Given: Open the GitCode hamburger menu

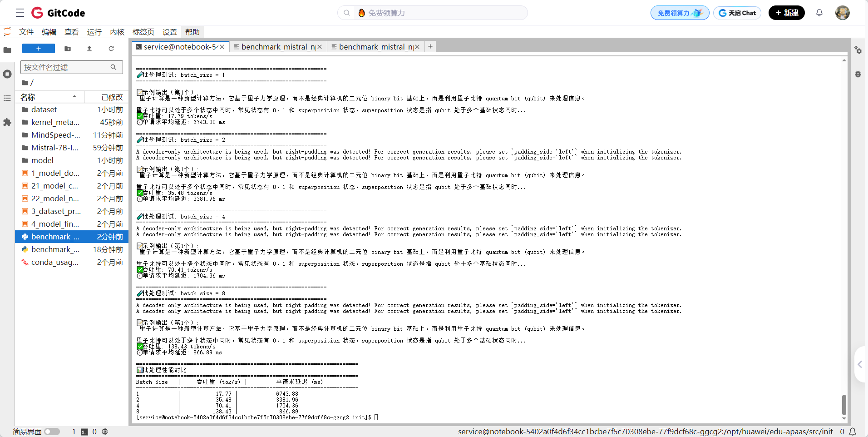Looking at the screenshot, I should (20, 13).
